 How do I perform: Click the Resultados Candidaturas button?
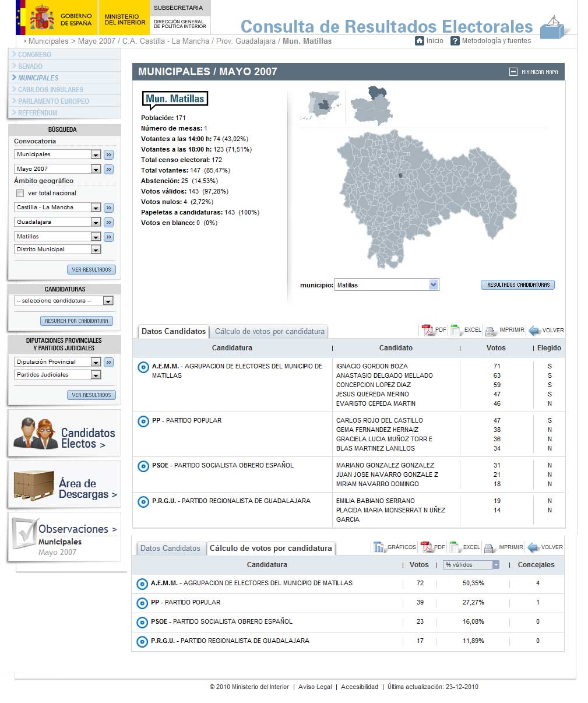pos(517,285)
